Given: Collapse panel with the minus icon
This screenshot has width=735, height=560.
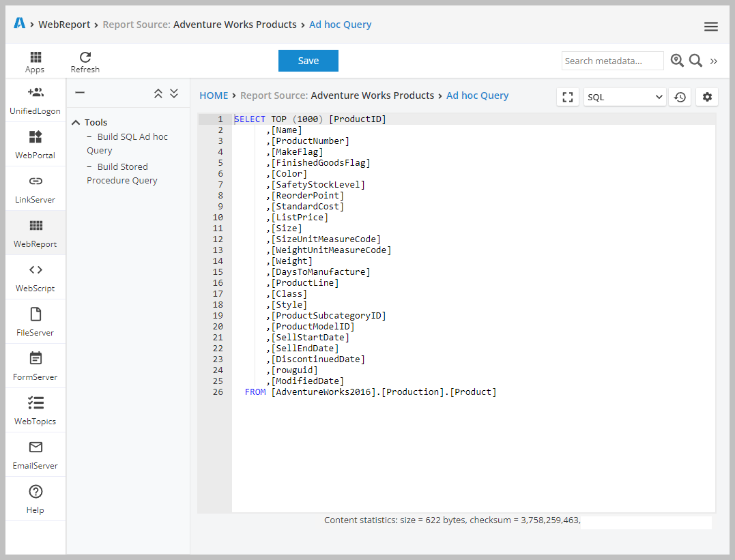Looking at the screenshot, I should click(x=80, y=93).
